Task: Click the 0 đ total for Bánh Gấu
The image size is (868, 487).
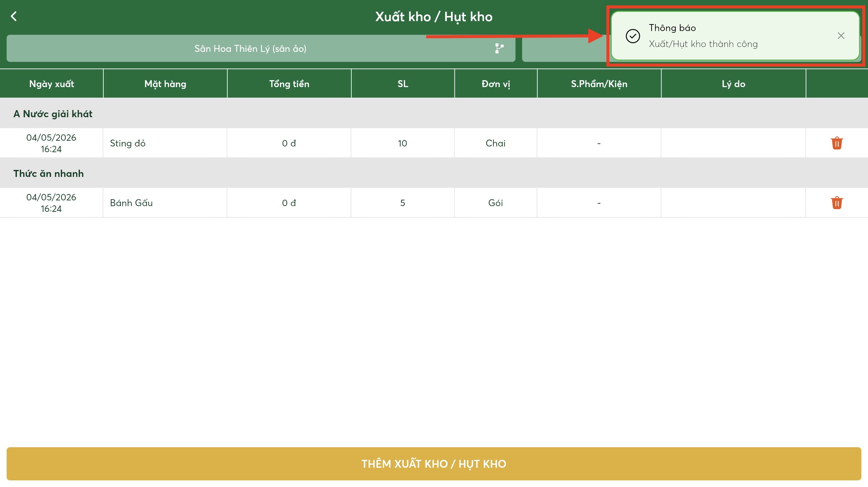Action: pyautogui.click(x=289, y=203)
